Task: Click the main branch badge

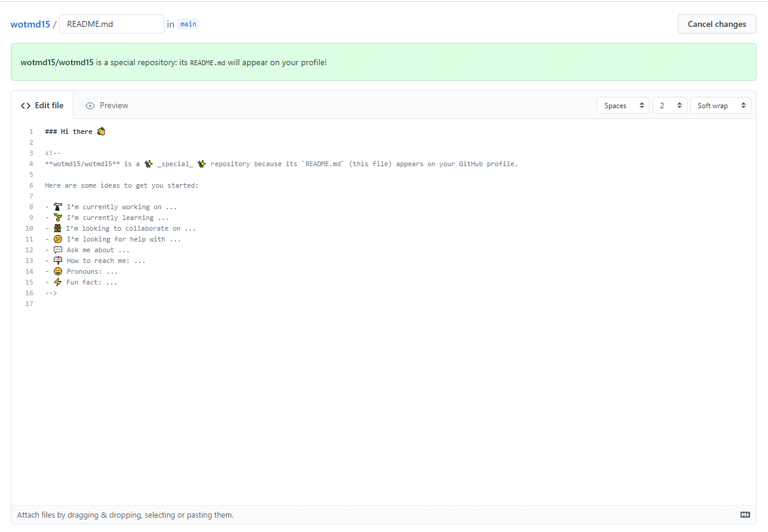Action: (188, 24)
